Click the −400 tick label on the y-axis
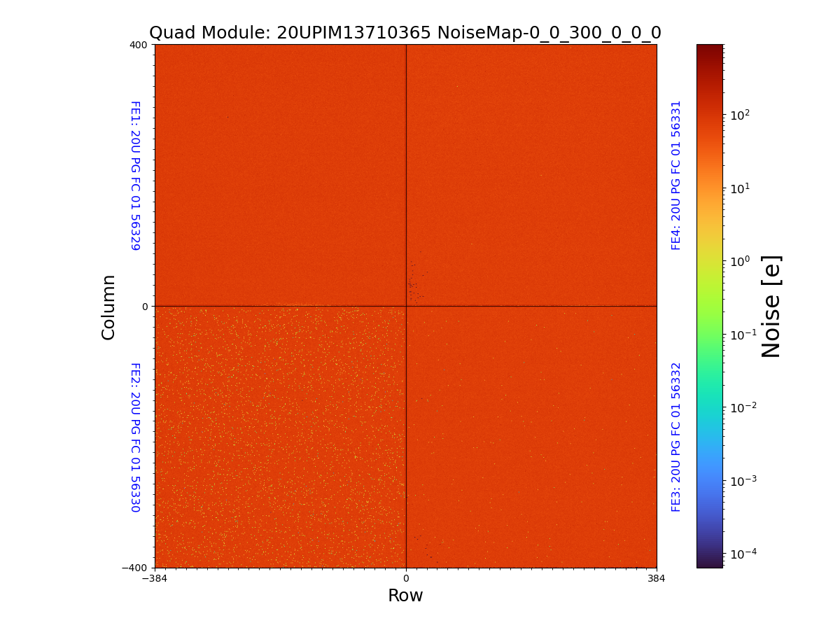The height and width of the screenshot is (630, 840). pos(136,568)
